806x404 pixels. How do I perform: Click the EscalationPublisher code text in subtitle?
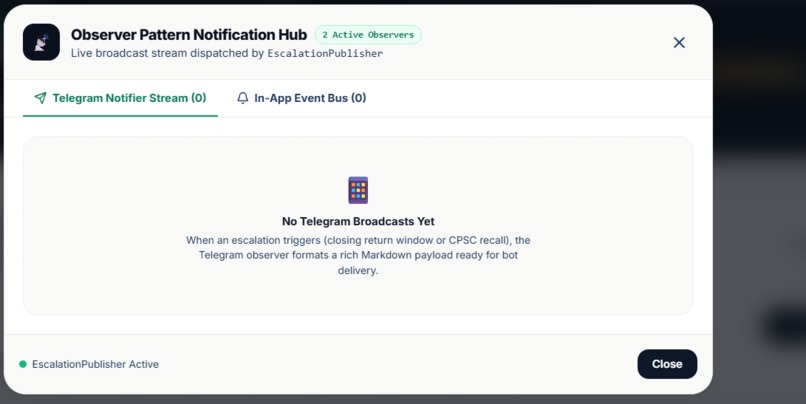click(x=325, y=53)
